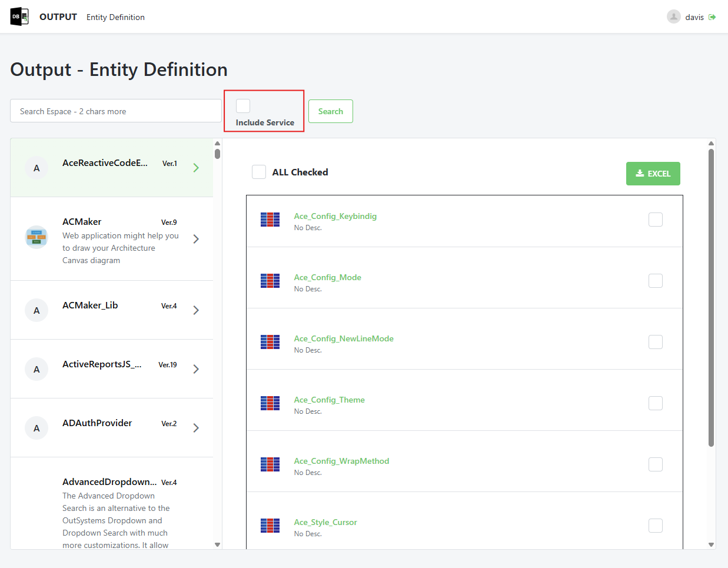Open the Entity Definition navigation item
Viewport: 728px width, 568px height.
coord(115,17)
